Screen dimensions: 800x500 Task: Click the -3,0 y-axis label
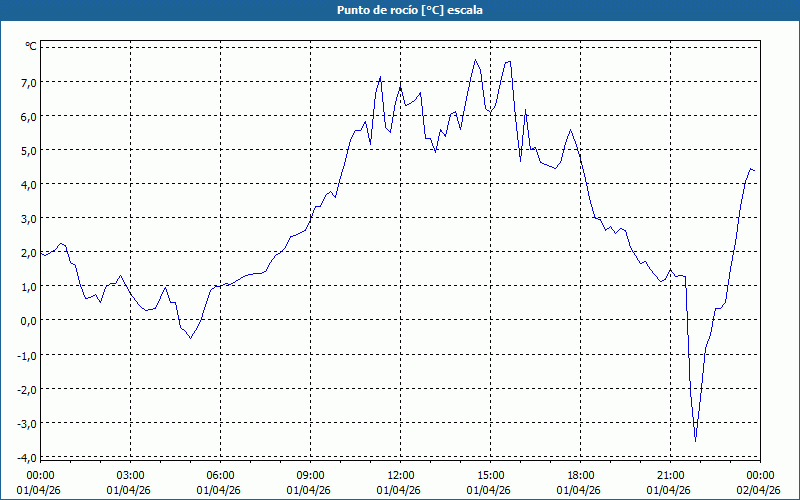click(28, 423)
